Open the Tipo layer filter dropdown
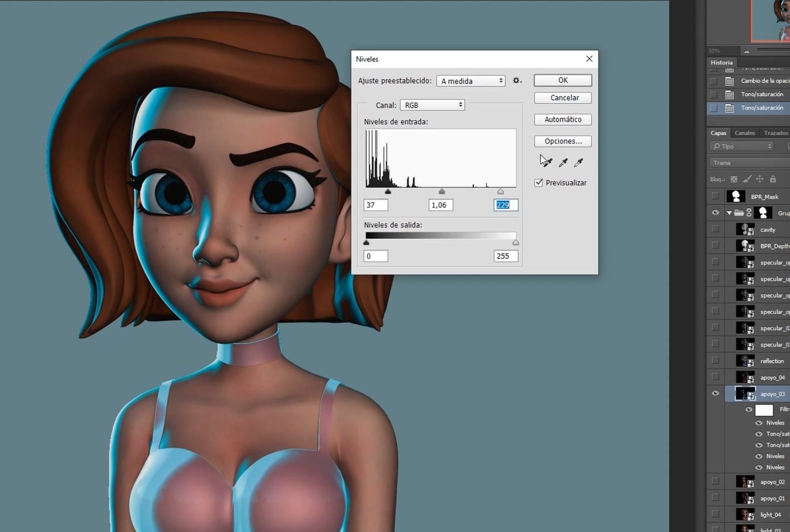 coord(742,146)
